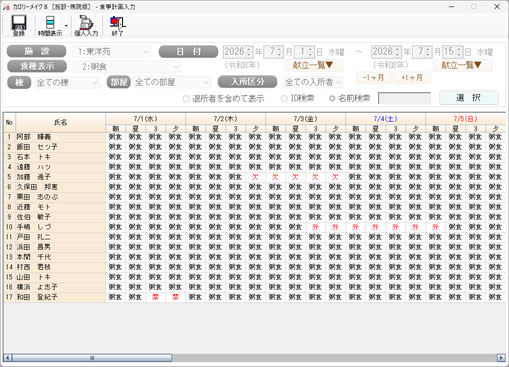Image resolution: width=509 pixels, height=367 pixels.
Task: Click the 入所区分 button
Action: 247,82
